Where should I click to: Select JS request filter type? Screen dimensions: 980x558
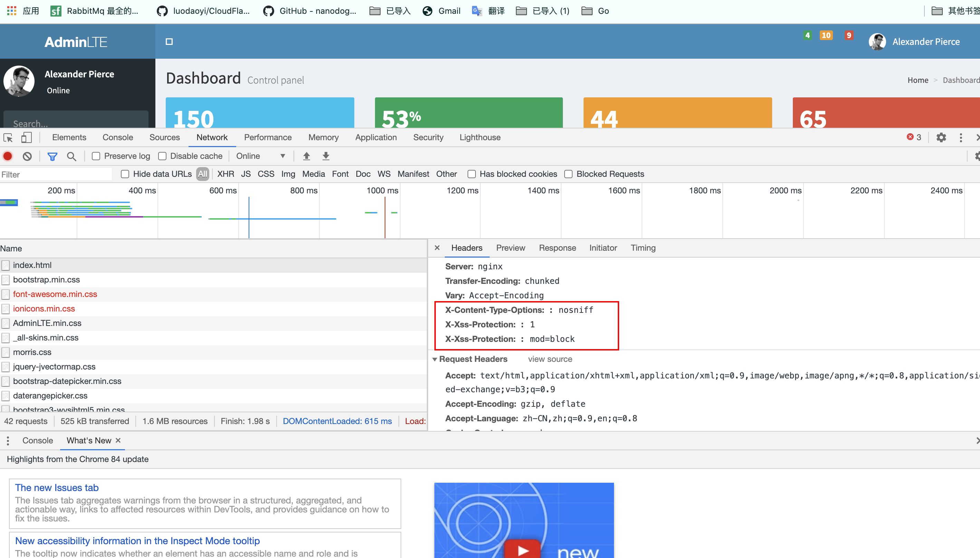(x=246, y=174)
